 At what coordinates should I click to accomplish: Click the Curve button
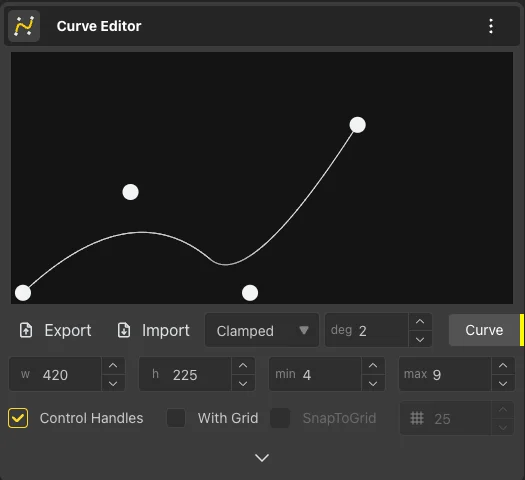point(484,330)
